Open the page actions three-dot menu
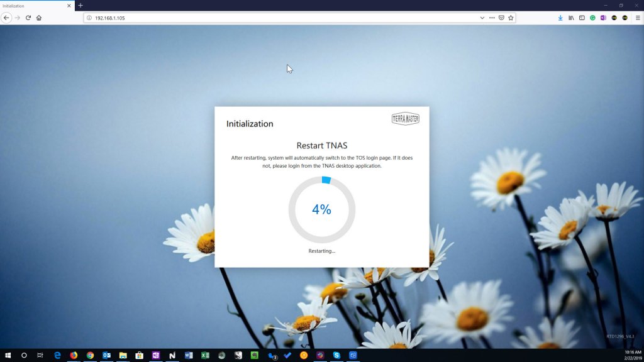Screen dimensions: 644x362 [x=492, y=18]
